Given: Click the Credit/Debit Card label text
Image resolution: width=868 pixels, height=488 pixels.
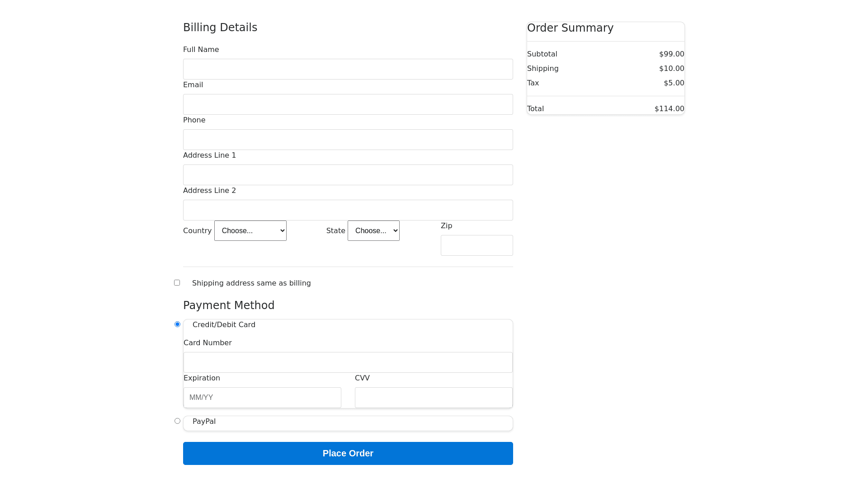Looking at the screenshot, I should [224, 325].
